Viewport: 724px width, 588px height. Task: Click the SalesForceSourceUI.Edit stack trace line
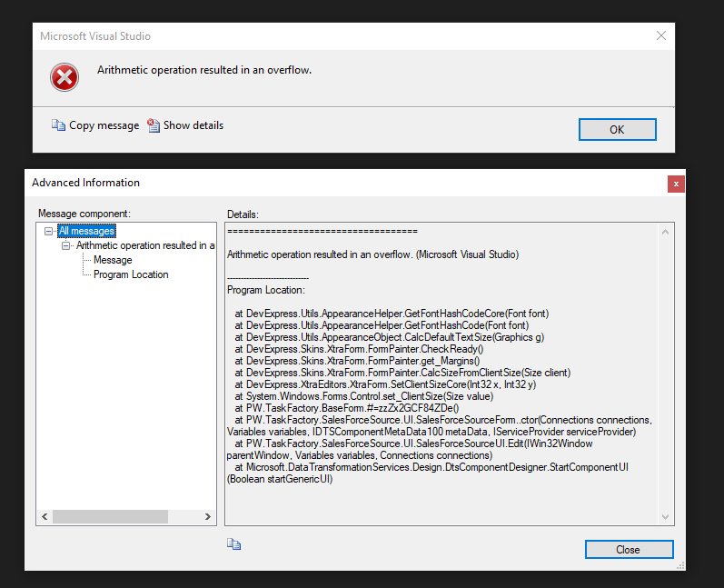click(410, 450)
